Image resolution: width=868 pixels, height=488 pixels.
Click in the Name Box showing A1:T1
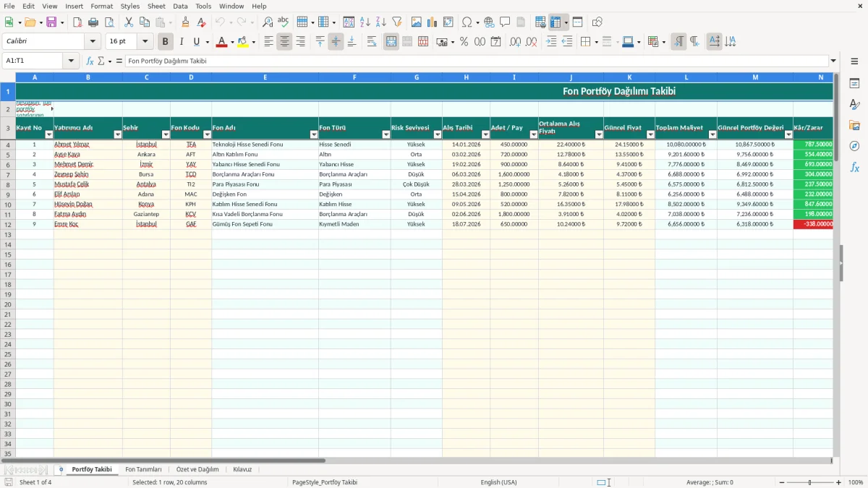(33, 61)
